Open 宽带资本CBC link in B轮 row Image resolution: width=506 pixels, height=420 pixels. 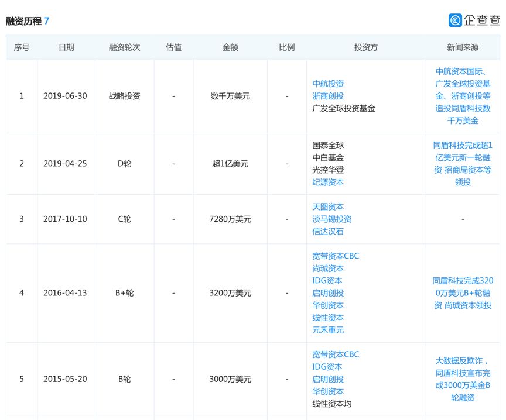point(336,354)
